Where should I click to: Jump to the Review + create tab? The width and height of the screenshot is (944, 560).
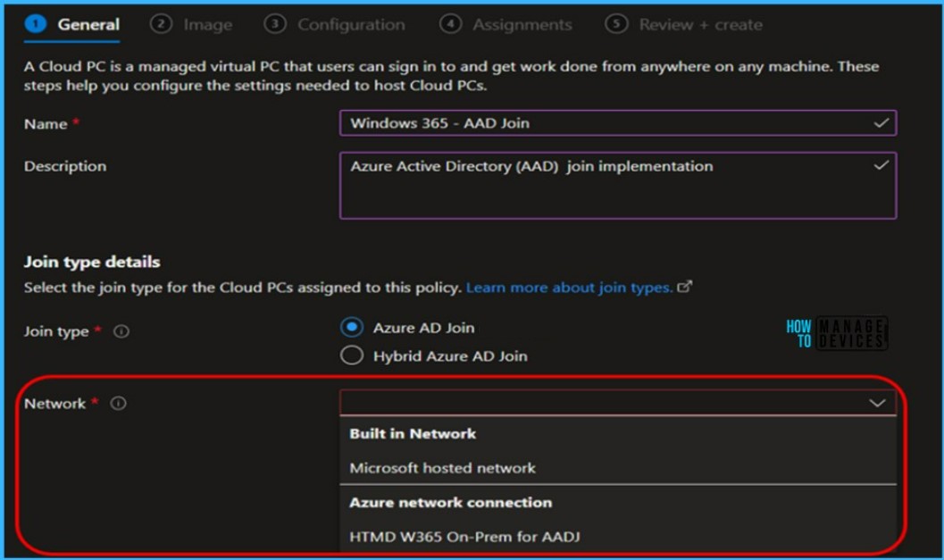684,25
